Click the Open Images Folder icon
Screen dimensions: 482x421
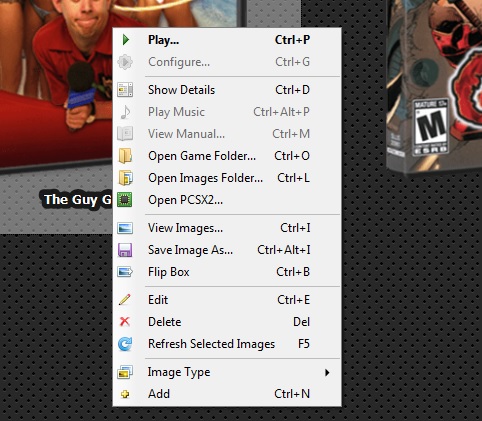pyautogui.click(x=126, y=178)
